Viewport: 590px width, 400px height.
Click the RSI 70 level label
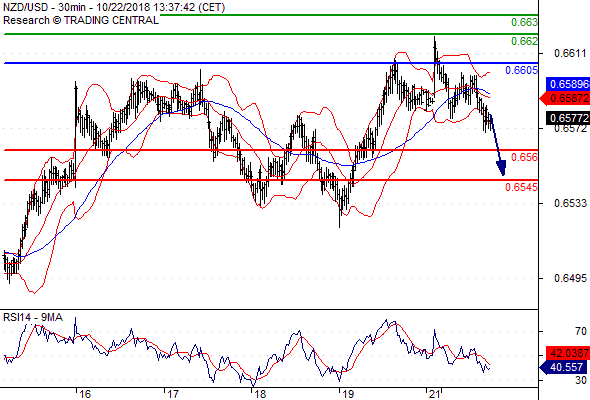tap(581, 332)
